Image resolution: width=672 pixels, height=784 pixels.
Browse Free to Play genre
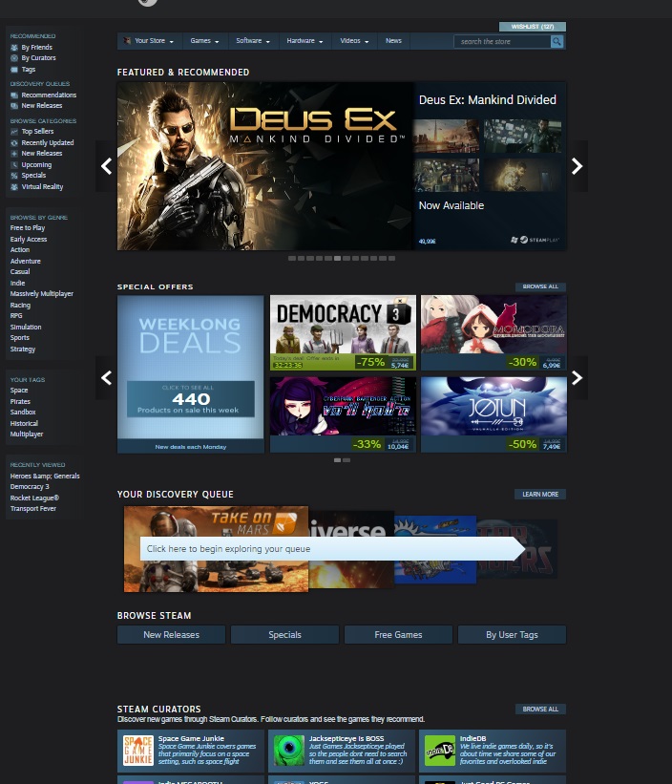(28, 228)
